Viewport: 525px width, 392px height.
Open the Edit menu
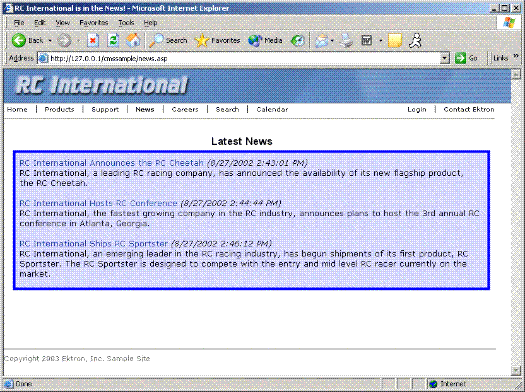pos(40,22)
